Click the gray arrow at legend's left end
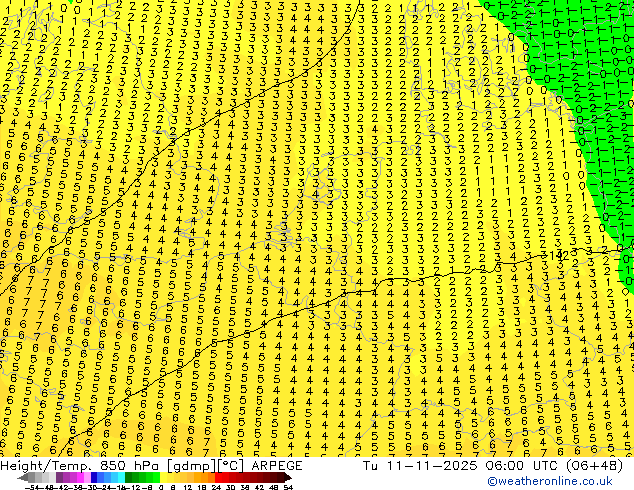The height and width of the screenshot is (490, 634). (x=23, y=478)
